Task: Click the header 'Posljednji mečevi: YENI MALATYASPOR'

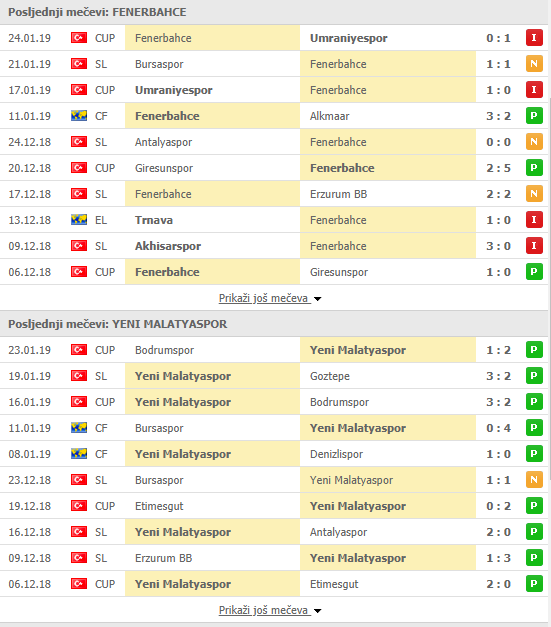Action: coord(118,324)
